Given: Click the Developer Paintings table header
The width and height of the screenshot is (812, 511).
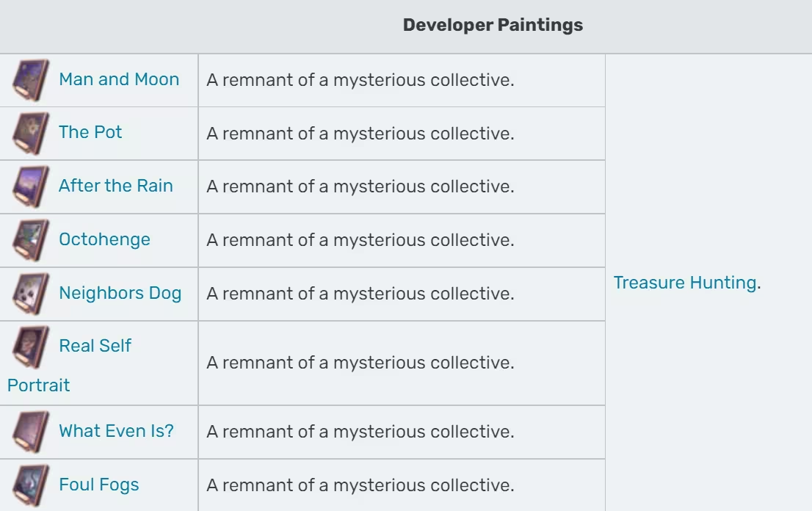Looking at the screenshot, I should [493, 25].
